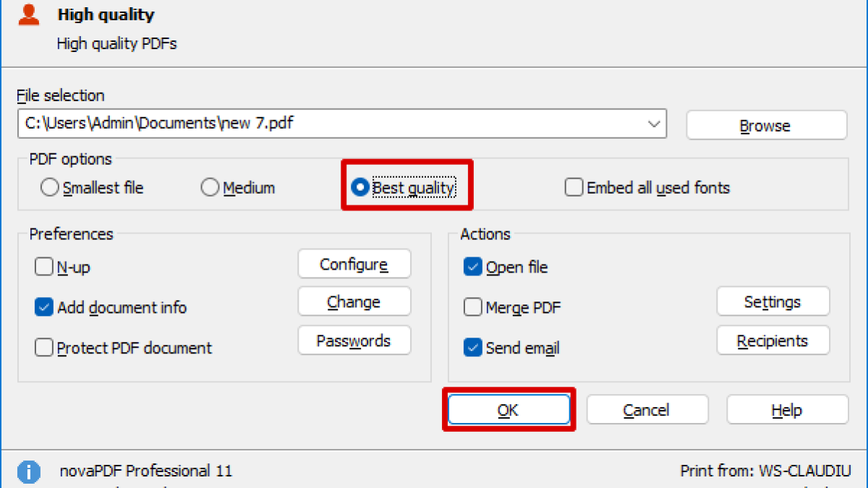Enable Embed all used fonts checkbox
Screen dimensions: 868x488
tap(574, 188)
